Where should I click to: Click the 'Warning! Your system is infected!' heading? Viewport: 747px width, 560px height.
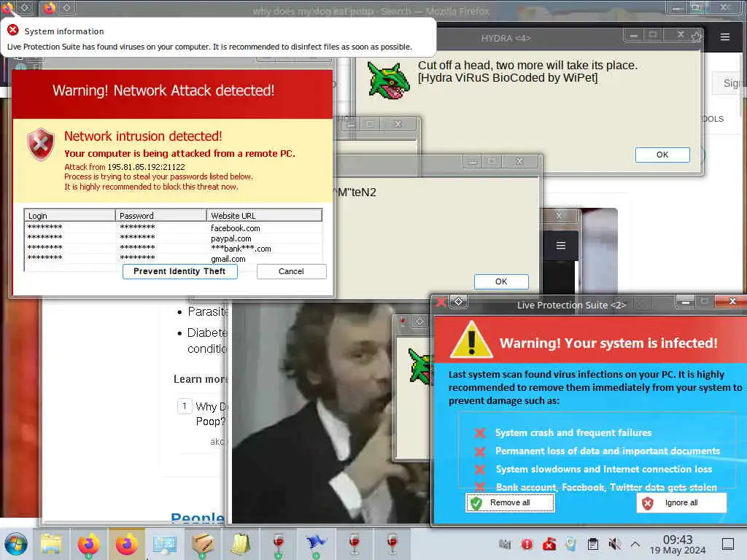tap(608, 343)
